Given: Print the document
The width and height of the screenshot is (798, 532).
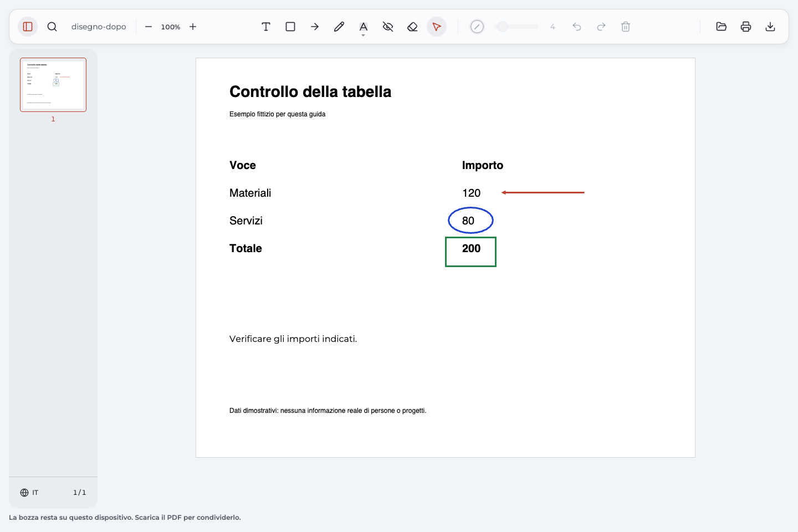Looking at the screenshot, I should point(746,27).
